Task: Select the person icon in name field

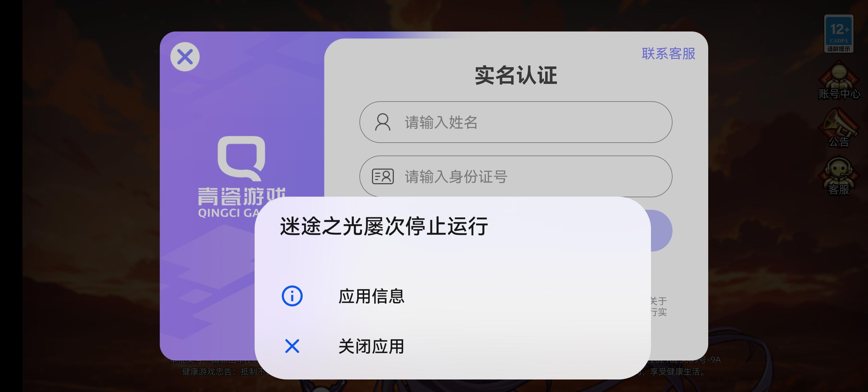Action: 383,122
